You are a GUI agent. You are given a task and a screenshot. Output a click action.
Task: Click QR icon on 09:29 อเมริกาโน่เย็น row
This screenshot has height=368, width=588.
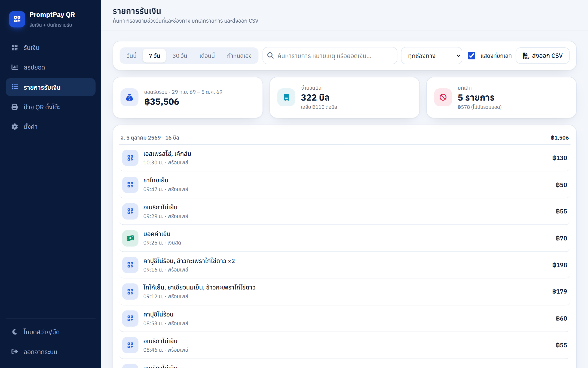[x=130, y=211]
